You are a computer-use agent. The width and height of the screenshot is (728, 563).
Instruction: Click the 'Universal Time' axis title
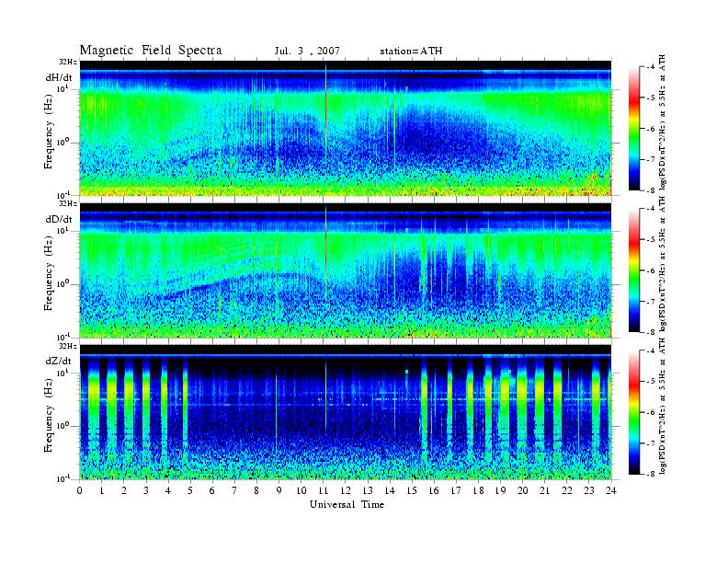coord(347,504)
